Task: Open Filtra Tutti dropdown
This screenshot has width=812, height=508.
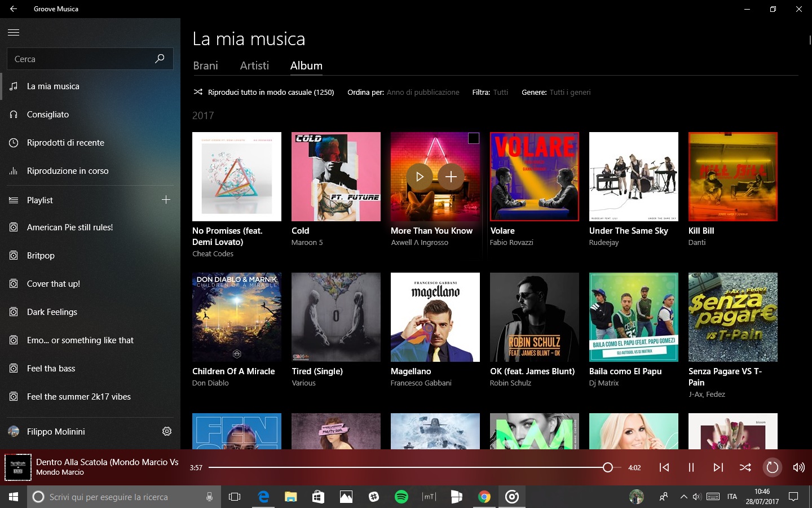Action: (501, 92)
